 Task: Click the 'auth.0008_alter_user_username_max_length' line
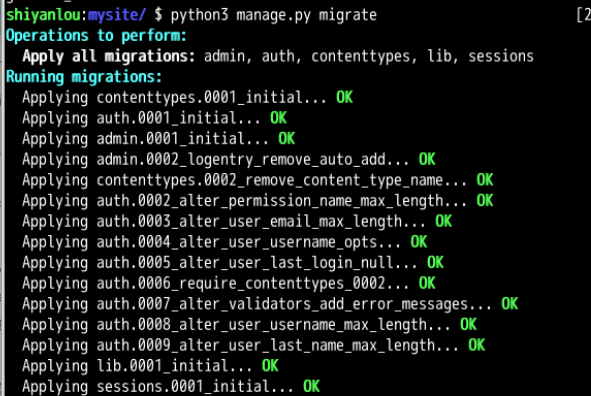point(250,325)
